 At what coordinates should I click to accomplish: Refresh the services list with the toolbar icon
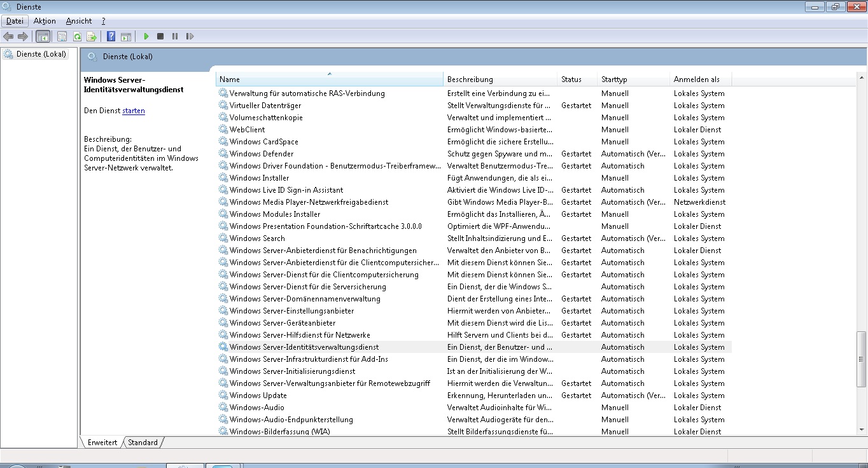pos(77,36)
